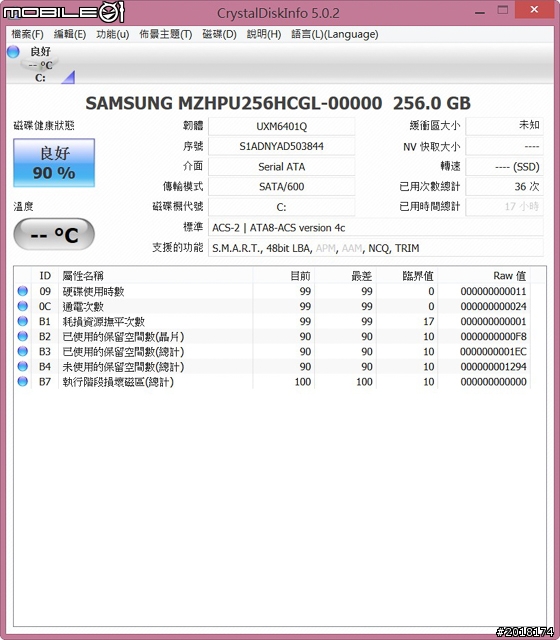The height and width of the screenshot is (640, 560).
Task: Click the transfer mode field SATA/600
Action: [x=282, y=187]
